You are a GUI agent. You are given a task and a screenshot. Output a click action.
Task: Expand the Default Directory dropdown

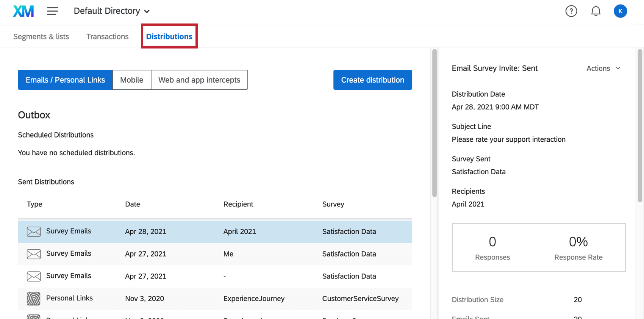click(x=111, y=11)
